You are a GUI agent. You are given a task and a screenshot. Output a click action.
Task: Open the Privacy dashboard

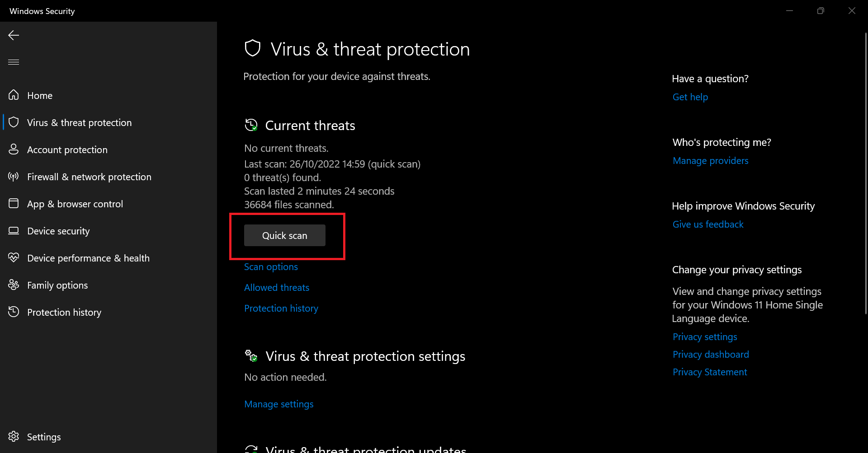point(711,354)
